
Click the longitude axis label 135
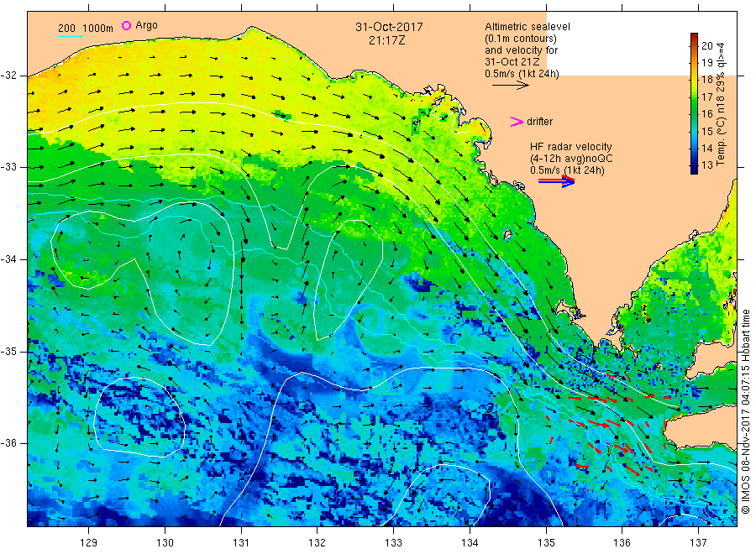(546, 543)
